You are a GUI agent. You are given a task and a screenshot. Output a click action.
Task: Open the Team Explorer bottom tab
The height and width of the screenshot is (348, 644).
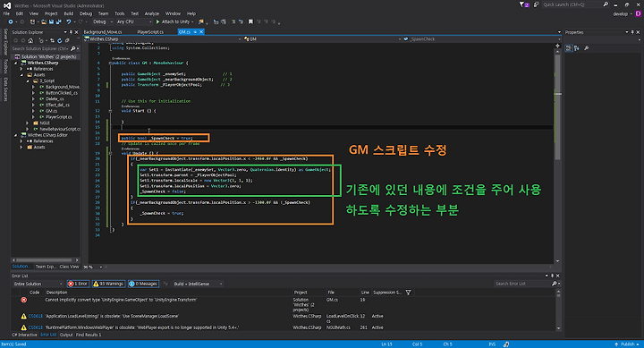[x=46, y=267]
